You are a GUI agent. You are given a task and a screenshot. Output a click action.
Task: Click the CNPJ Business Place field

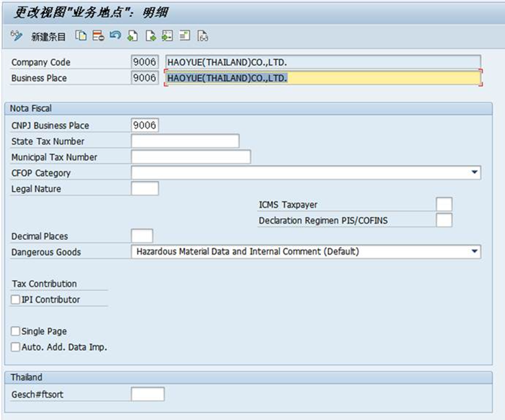click(x=145, y=125)
